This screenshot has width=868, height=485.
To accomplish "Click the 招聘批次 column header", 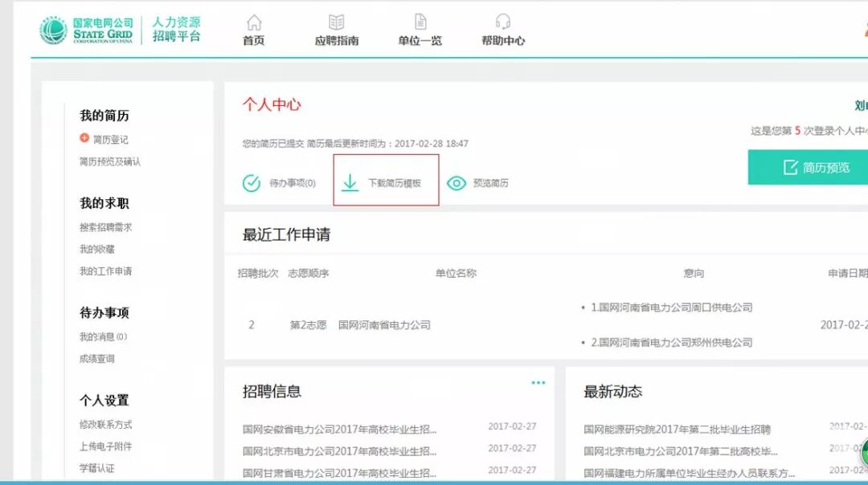I will (x=258, y=273).
